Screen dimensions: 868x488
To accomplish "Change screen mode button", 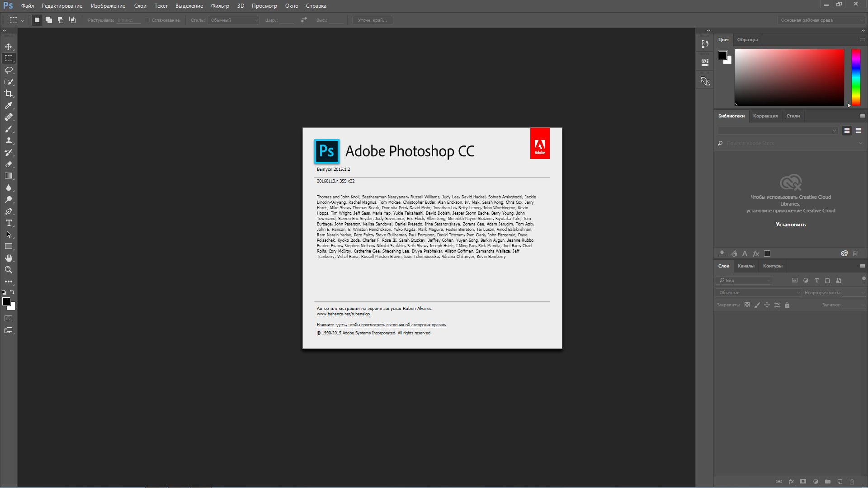I will click(9, 330).
